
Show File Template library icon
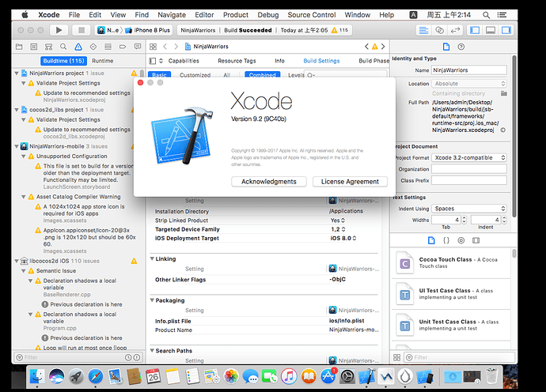[x=431, y=240]
